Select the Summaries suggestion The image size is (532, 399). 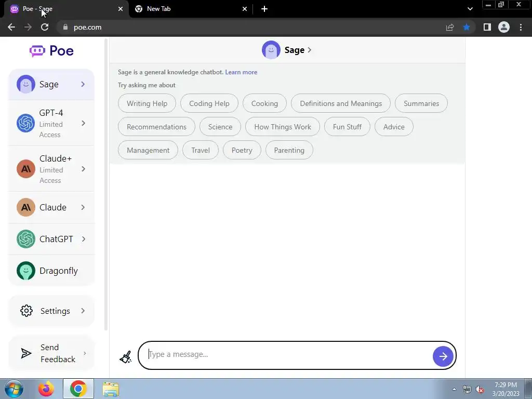(421, 103)
